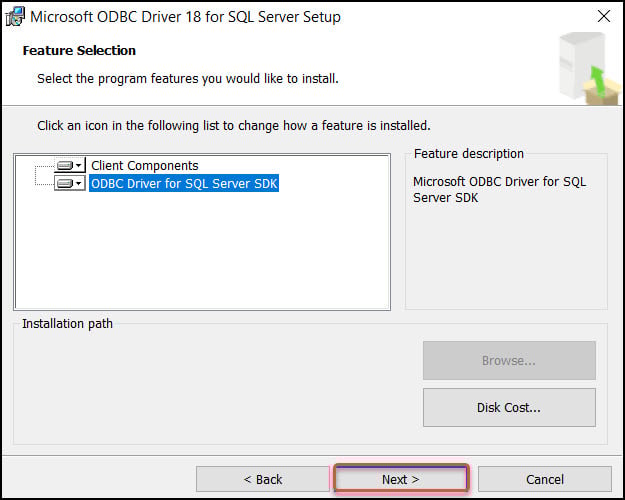Image resolution: width=625 pixels, height=500 pixels.
Task: Click the Next > button
Action: 400,479
